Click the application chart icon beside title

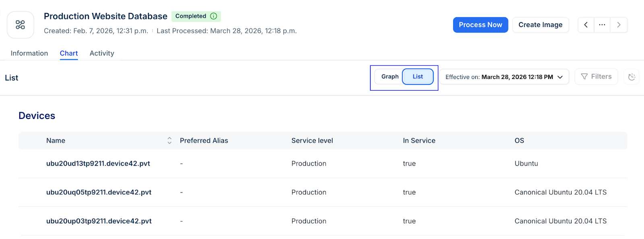click(20, 25)
